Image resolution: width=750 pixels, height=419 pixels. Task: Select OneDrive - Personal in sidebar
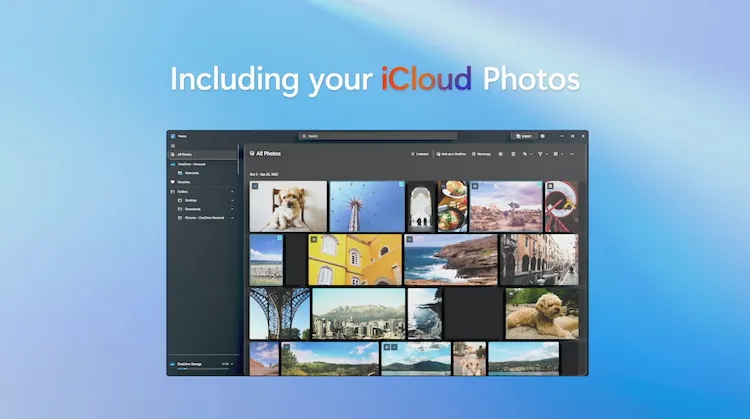point(192,163)
